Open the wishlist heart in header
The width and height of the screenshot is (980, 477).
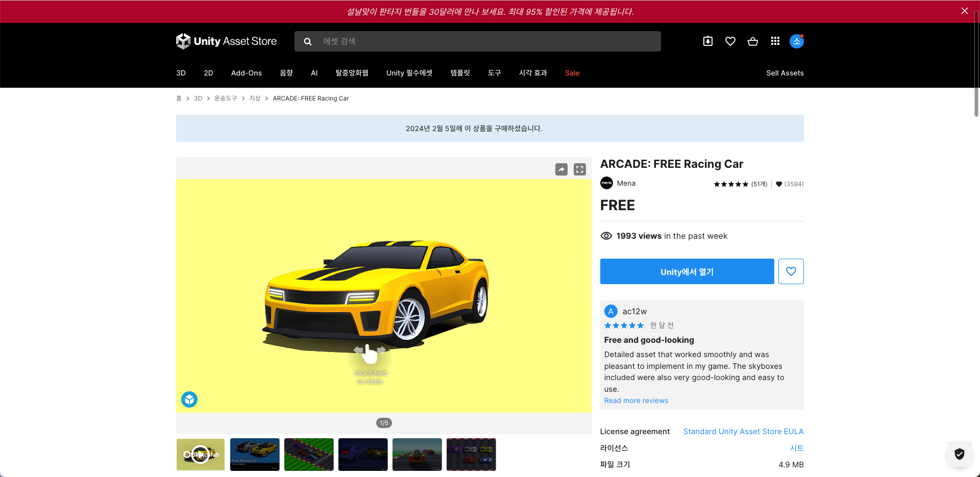pos(730,41)
